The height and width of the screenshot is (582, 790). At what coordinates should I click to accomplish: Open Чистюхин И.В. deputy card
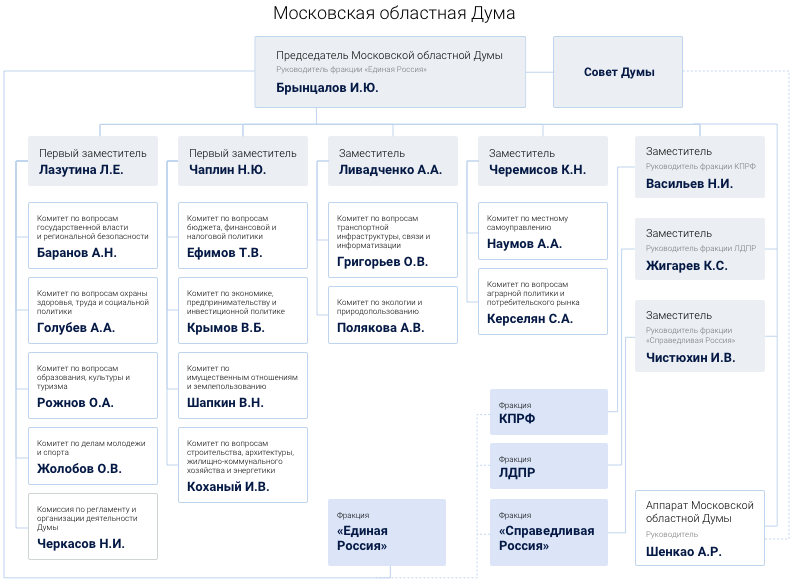click(699, 336)
